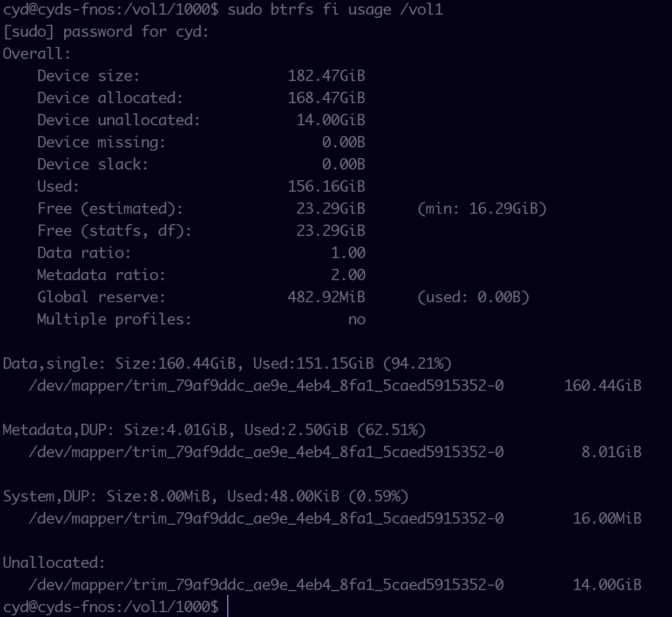Click the Free (statfs, df) label
Image resolution: width=672 pixels, height=617 pixels.
point(114,231)
